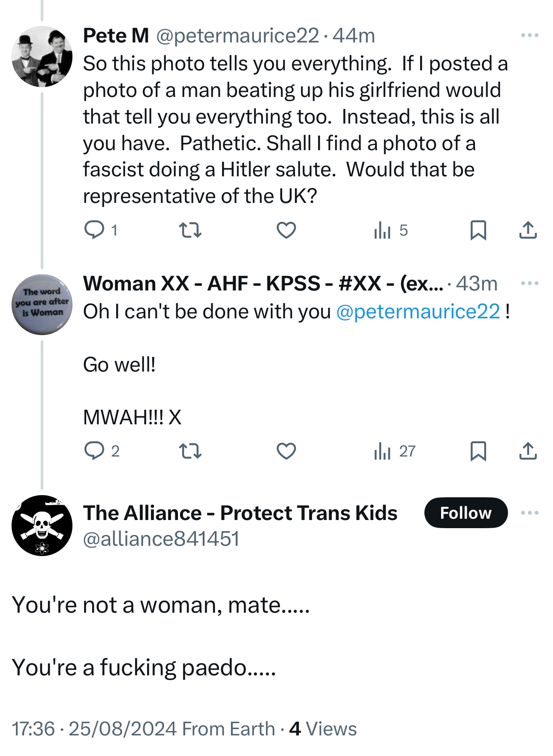553x756 pixels.
Task: Open @alliance841451 handle profile
Action: tap(161, 539)
